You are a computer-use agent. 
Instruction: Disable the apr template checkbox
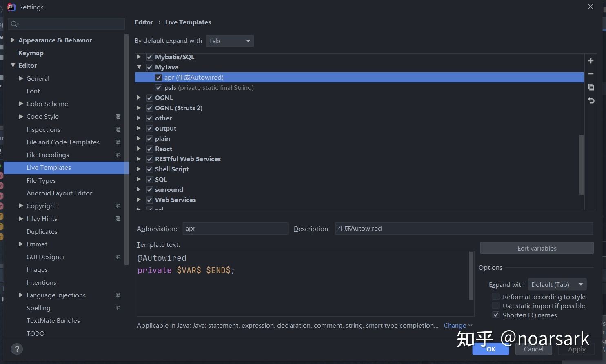pyautogui.click(x=158, y=78)
